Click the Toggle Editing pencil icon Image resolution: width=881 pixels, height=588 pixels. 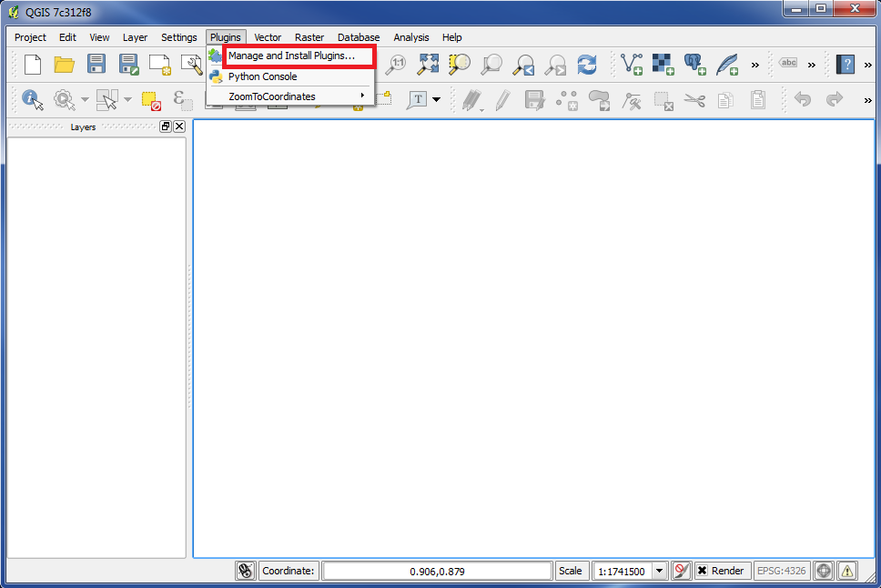(x=503, y=101)
